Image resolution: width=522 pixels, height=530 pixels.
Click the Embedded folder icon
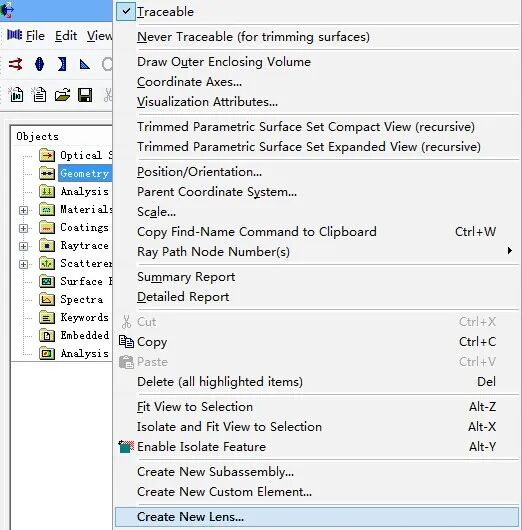coord(47,335)
